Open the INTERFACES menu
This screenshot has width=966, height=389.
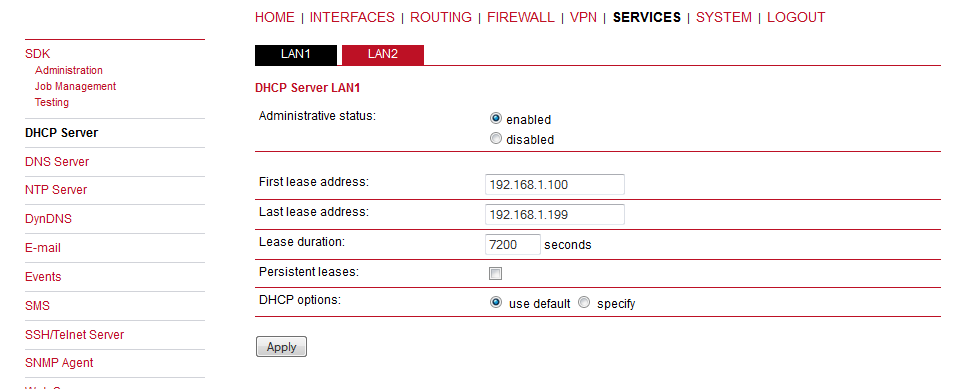pyautogui.click(x=352, y=17)
